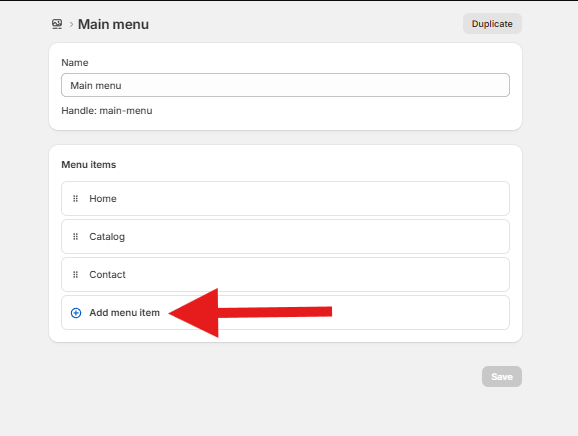Click the Duplicate button
Image resolution: width=578 pixels, height=436 pixels.
[492, 24]
